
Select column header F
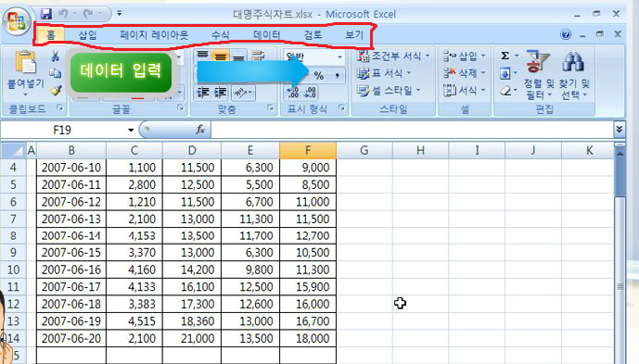pyautogui.click(x=308, y=151)
